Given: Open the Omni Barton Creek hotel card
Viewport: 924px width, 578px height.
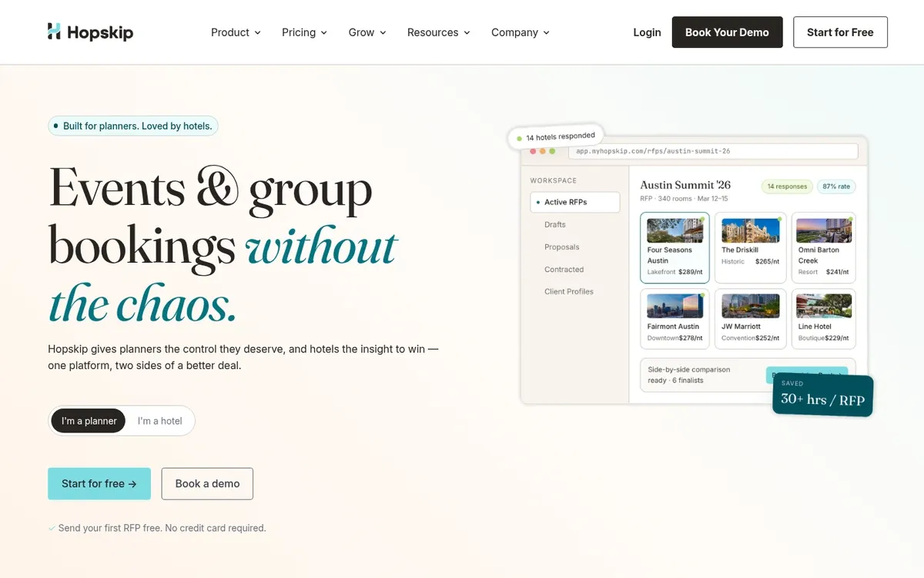Looking at the screenshot, I should pos(823,248).
